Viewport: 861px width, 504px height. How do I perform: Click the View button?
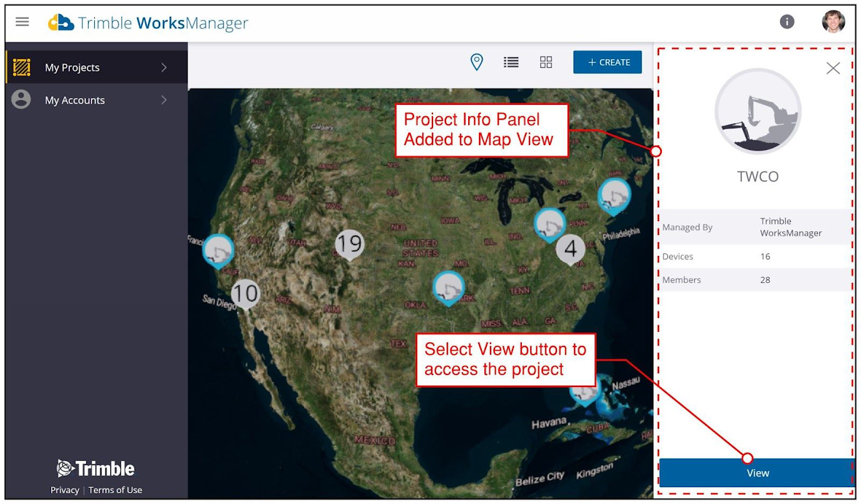coord(757,473)
